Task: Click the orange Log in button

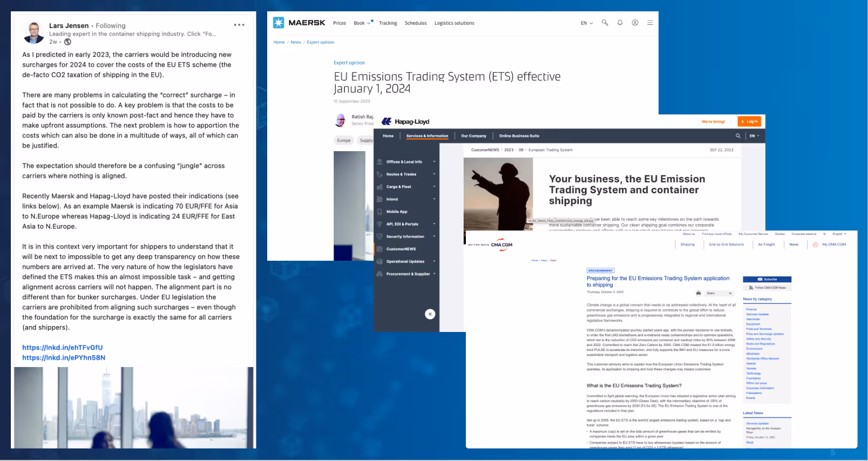Action: pos(749,121)
